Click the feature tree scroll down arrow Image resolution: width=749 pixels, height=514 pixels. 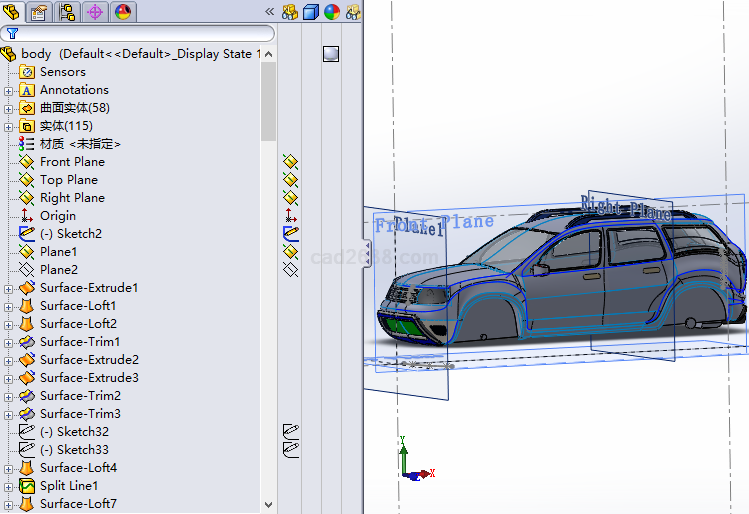tap(268, 505)
